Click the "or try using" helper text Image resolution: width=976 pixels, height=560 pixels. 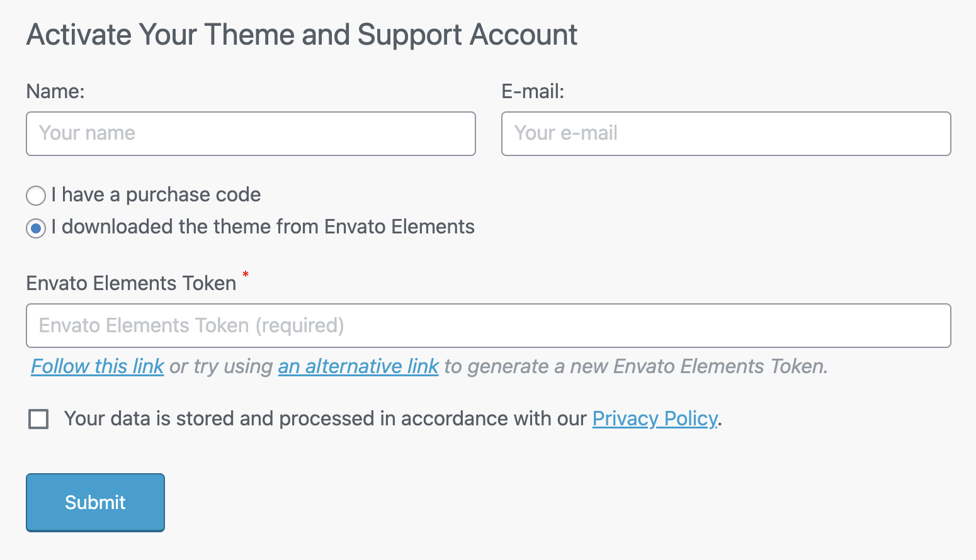221,366
